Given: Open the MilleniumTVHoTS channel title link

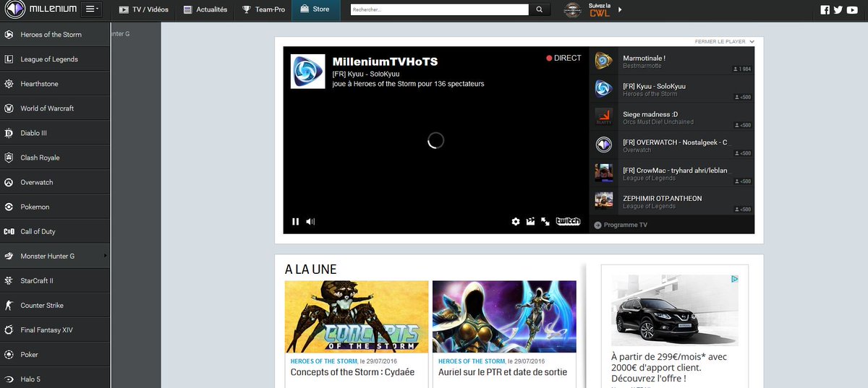Looking at the screenshot, I should pyautogui.click(x=385, y=61).
